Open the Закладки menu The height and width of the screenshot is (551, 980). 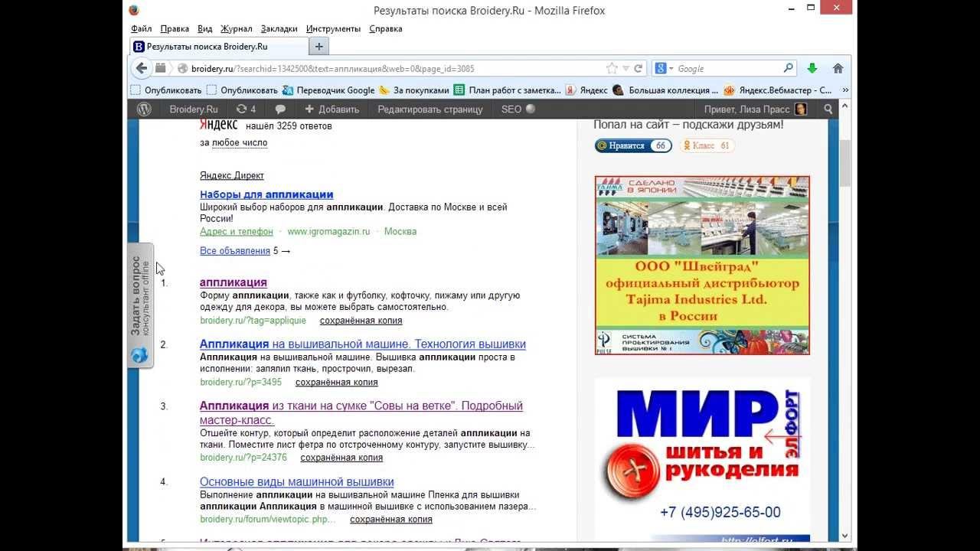pos(279,29)
